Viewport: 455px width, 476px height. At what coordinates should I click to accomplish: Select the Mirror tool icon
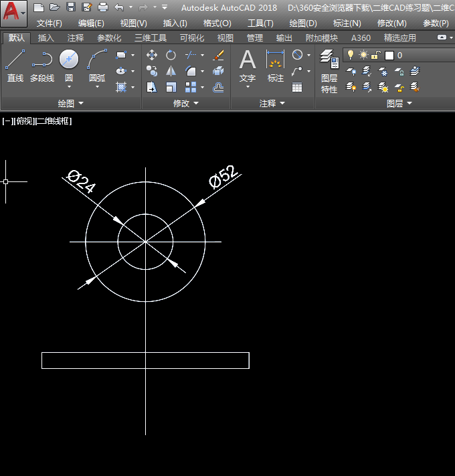171,71
